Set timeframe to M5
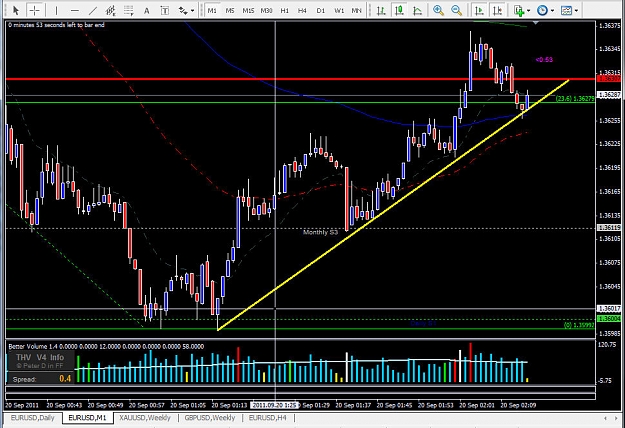This screenshot has width=625, height=428. (x=230, y=10)
